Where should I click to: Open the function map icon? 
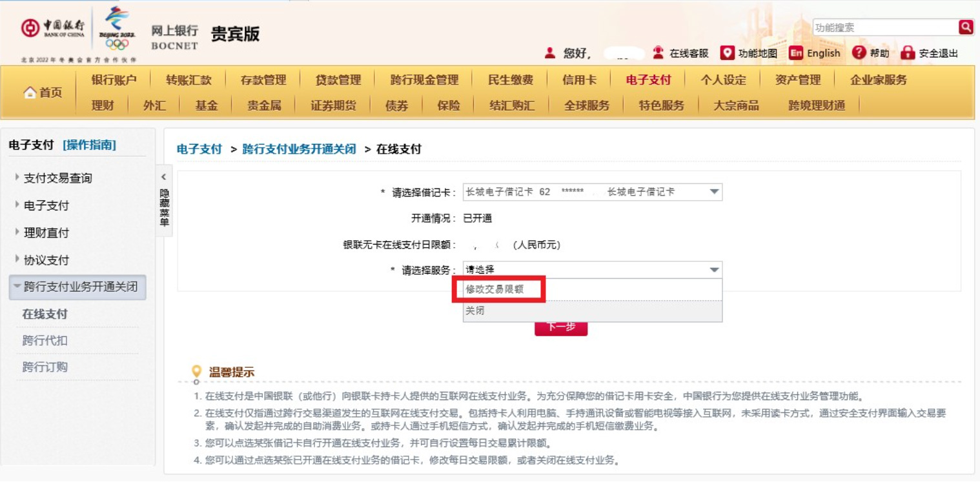click(728, 53)
